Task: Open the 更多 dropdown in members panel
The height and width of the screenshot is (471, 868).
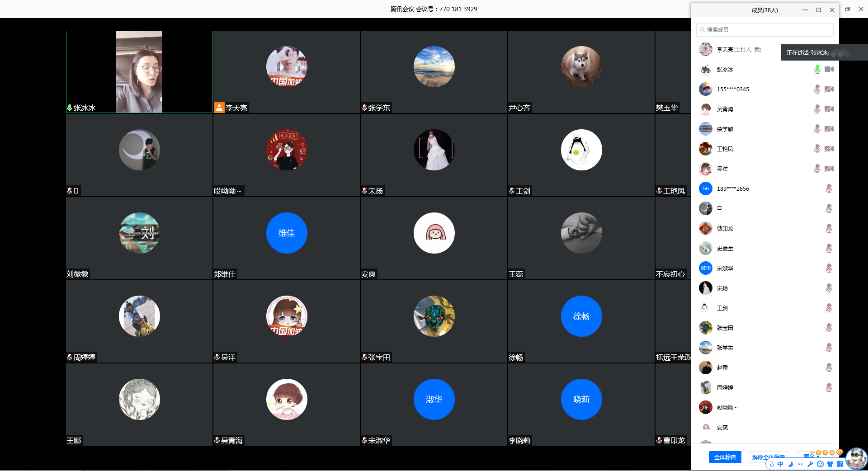Action: click(811, 456)
